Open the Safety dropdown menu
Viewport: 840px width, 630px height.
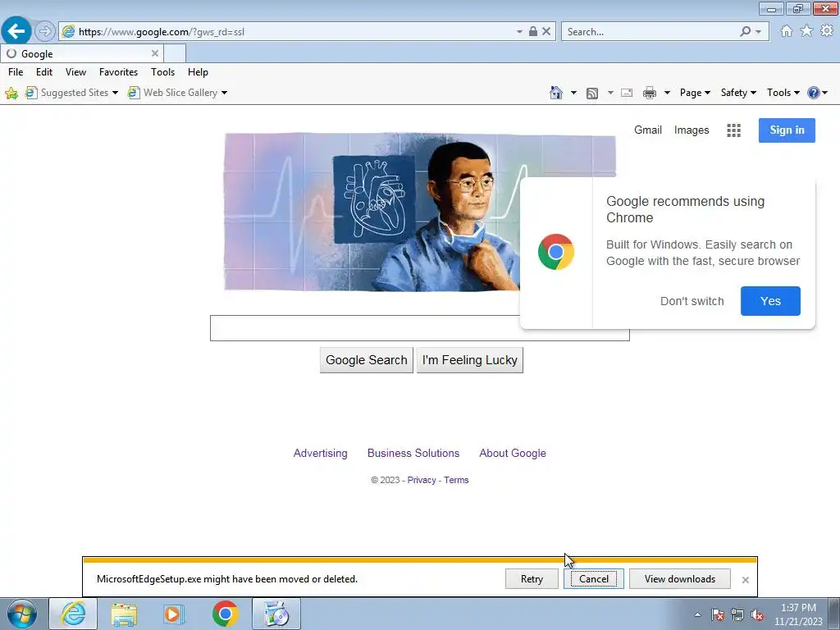pos(738,93)
